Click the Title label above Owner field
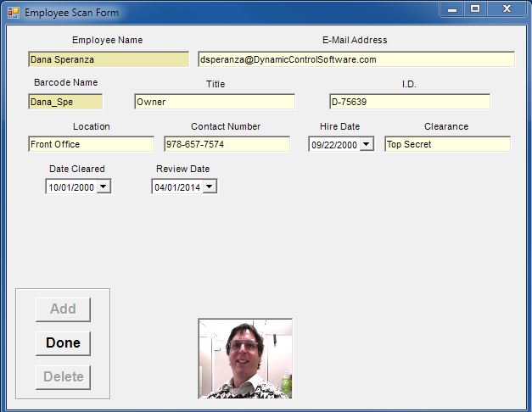 (x=216, y=84)
